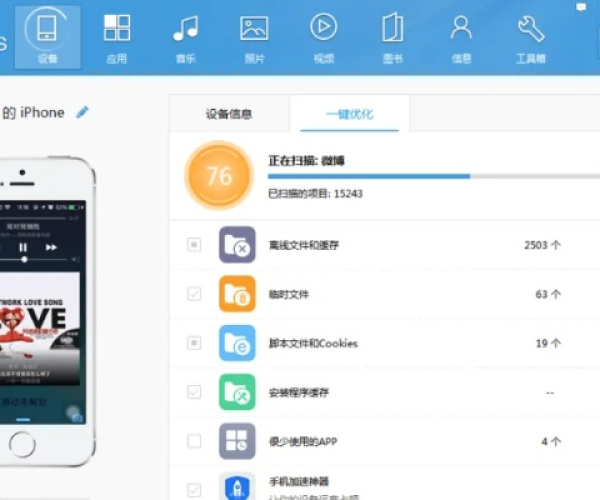Click the orange 临时文件 icon

click(x=237, y=294)
